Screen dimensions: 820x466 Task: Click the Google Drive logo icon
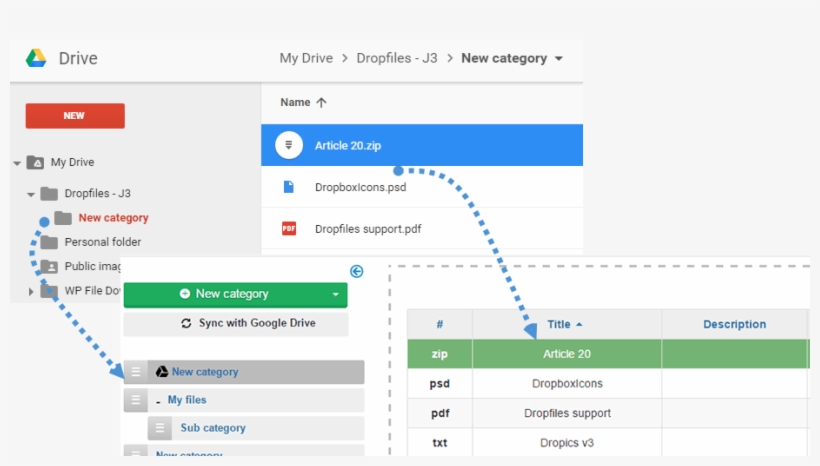(36, 58)
